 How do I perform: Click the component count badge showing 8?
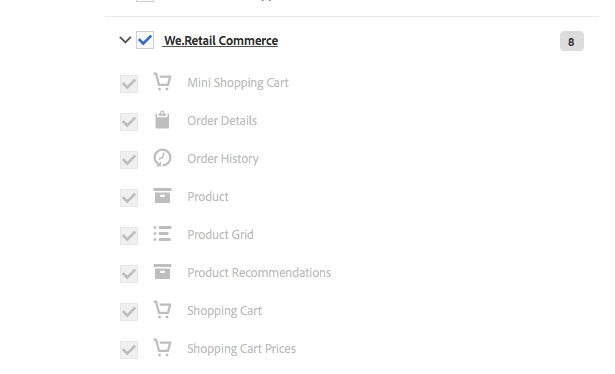click(x=571, y=41)
